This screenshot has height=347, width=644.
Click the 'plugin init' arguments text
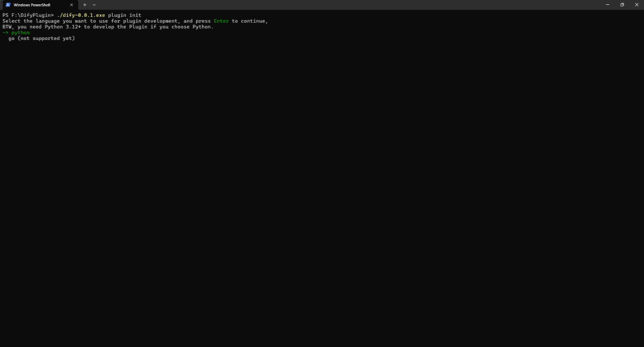coord(125,15)
